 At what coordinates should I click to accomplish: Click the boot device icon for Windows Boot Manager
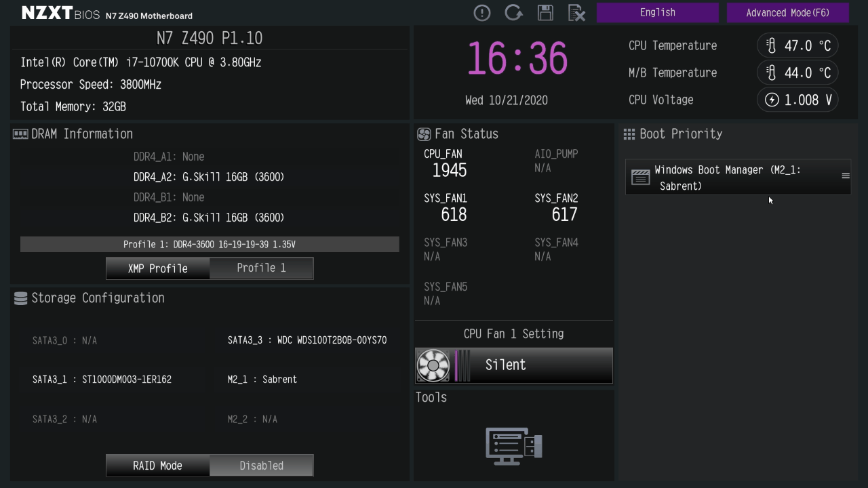coord(640,178)
